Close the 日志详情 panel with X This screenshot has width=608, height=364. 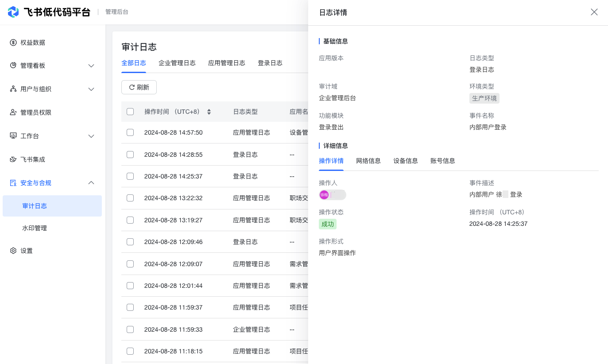click(594, 12)
